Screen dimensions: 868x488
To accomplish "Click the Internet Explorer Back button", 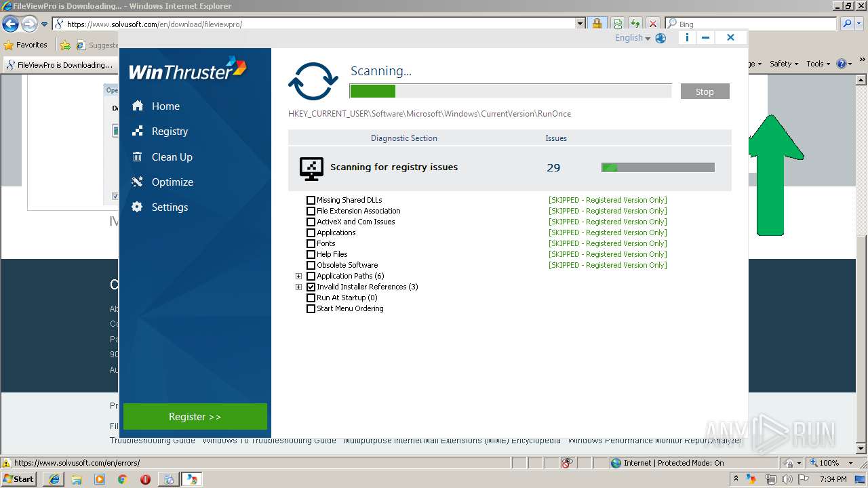I will pyautogui.click(x=10, y=24).
